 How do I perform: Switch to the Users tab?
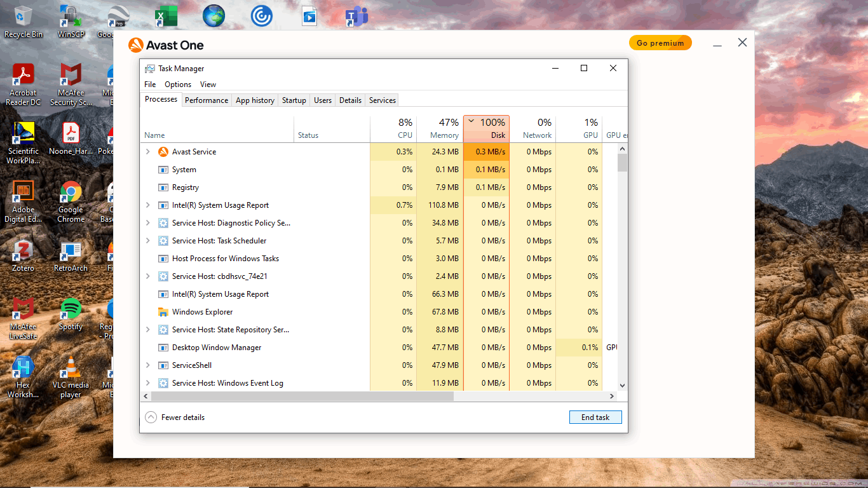(x=323, y=100)
